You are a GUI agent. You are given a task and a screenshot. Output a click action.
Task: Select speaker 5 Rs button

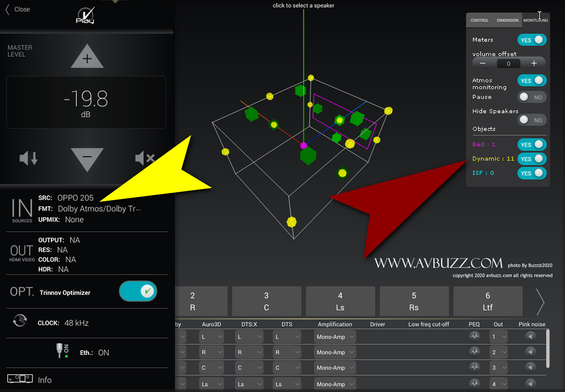click(x=414, y=301)
